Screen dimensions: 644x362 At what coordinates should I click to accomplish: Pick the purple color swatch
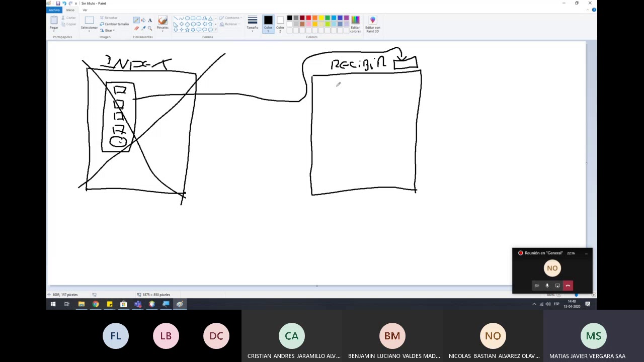tap(346, 18)
